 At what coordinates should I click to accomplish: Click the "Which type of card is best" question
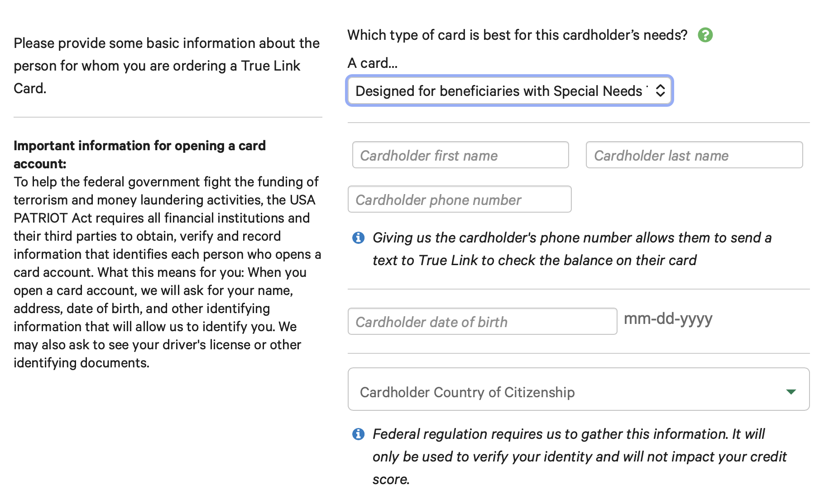click(517, 35)
